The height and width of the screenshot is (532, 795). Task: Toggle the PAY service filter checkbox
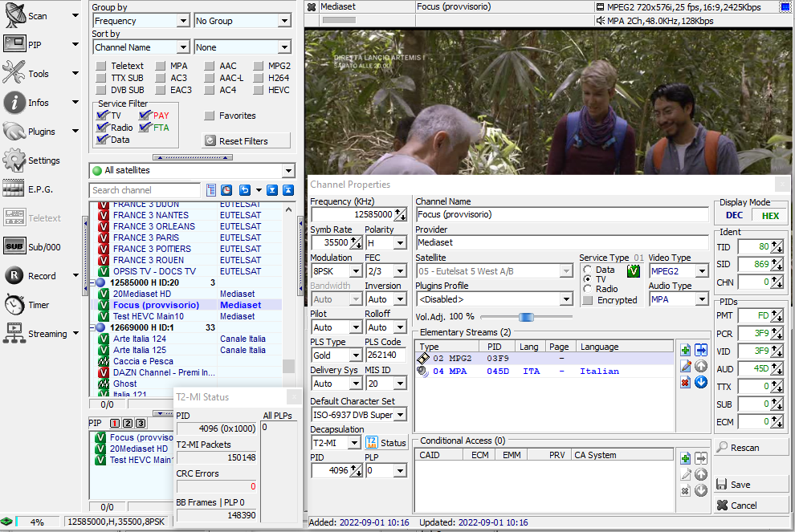point(145,116)
